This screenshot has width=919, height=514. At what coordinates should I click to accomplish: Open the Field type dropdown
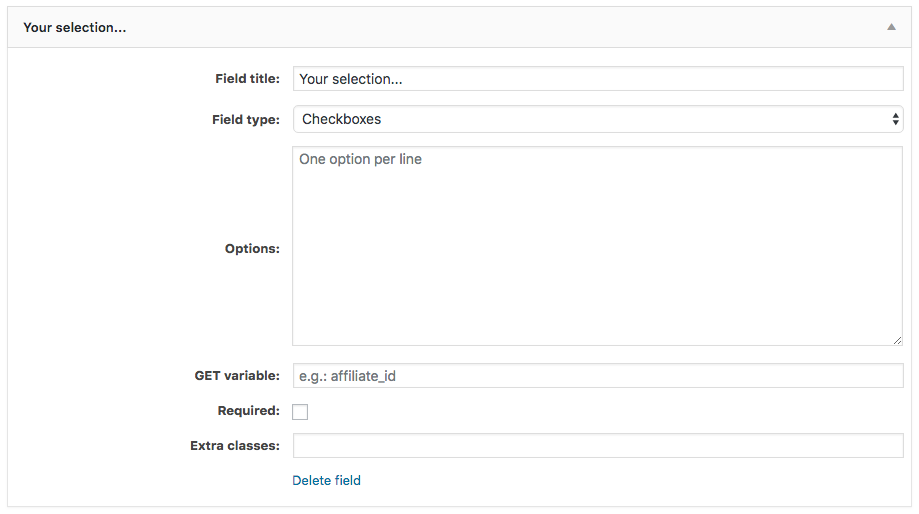click(x=598, y=119)
